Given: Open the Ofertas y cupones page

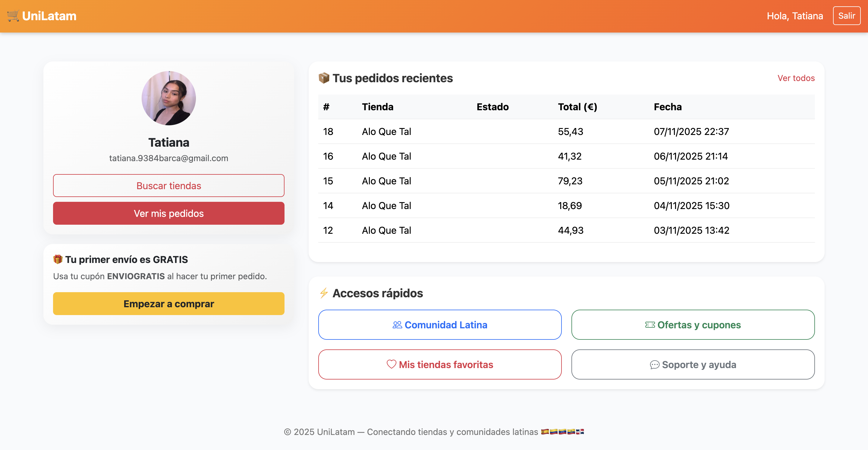Looking at the screenshot, I should [693, 325].
